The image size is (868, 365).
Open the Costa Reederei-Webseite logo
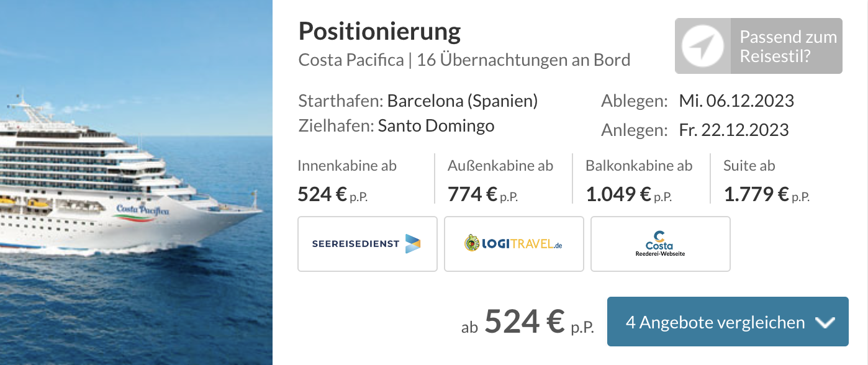[x=661, y=244]
